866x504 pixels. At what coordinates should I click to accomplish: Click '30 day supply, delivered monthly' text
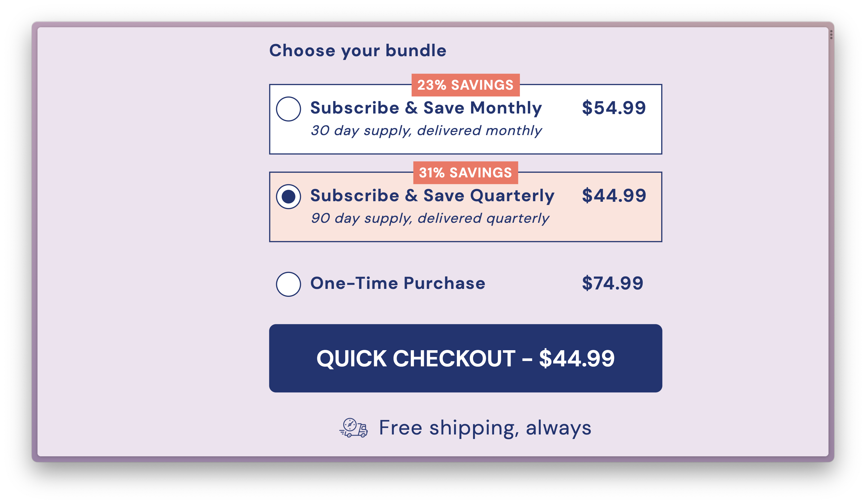(426, 131)
